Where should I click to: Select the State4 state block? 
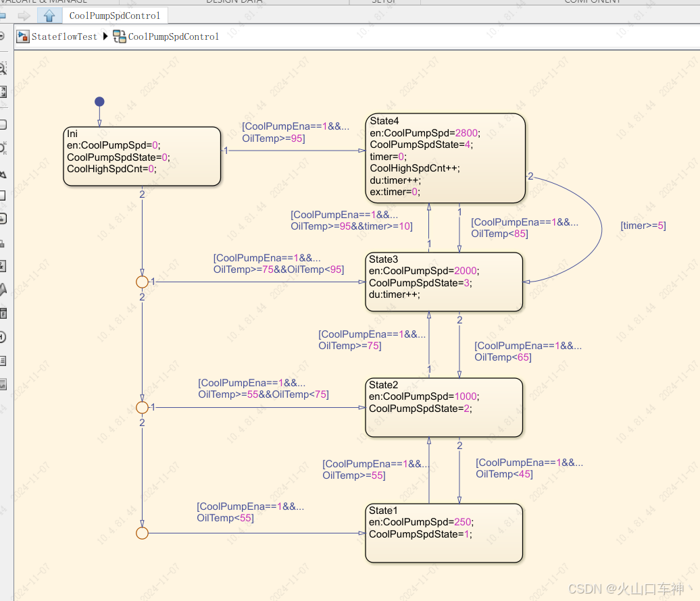tap(445, 159)
